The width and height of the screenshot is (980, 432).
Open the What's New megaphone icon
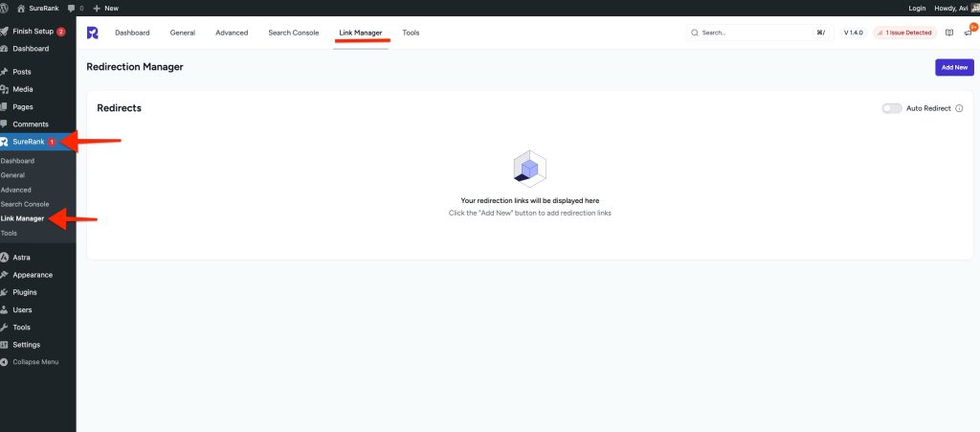(969, 33)
